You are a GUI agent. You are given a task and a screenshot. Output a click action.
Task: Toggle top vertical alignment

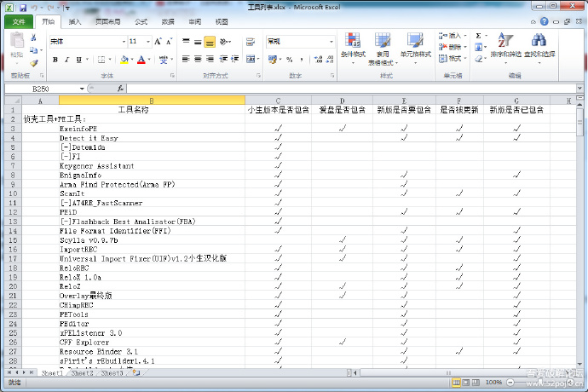pos(186,42)
